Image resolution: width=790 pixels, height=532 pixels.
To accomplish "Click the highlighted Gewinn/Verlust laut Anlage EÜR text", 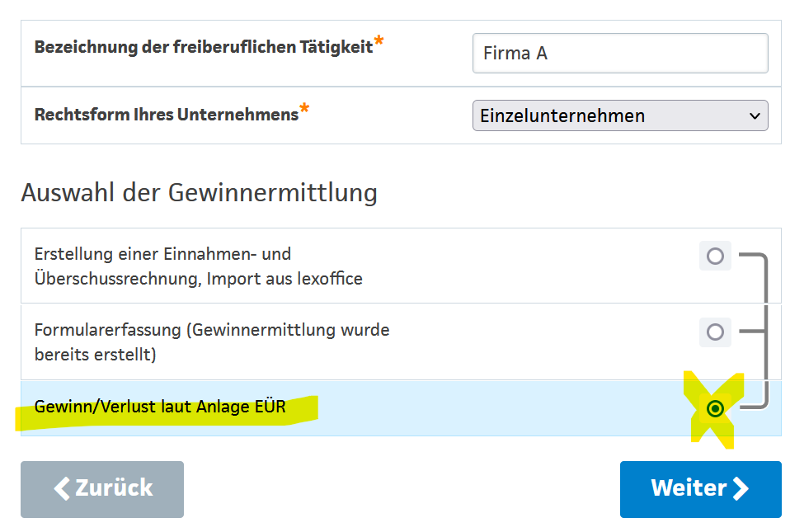I will point(159,407).
